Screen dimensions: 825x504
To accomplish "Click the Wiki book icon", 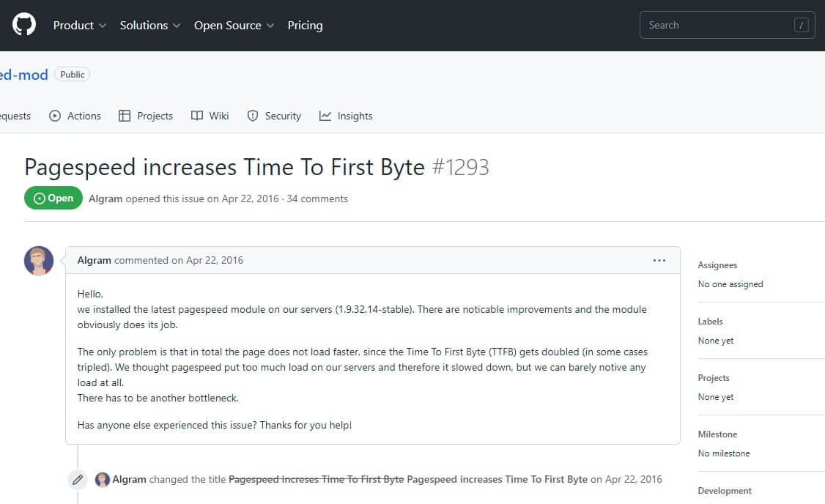I will click(x=197, y=116).
